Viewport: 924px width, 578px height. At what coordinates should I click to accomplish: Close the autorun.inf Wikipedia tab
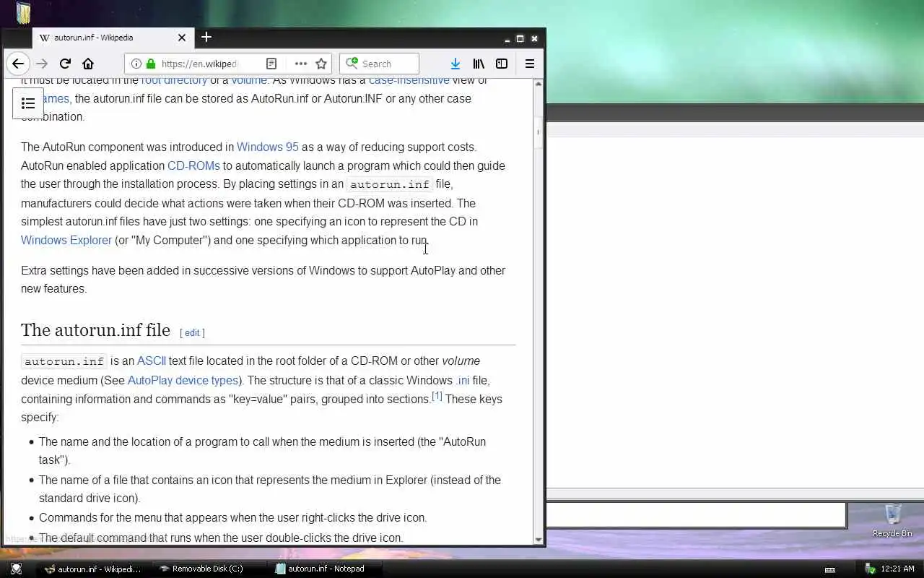coord(182,38)
